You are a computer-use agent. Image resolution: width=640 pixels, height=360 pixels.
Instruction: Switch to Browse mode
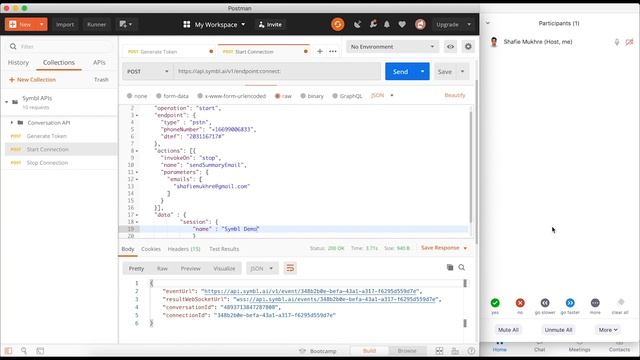[407, 351]
